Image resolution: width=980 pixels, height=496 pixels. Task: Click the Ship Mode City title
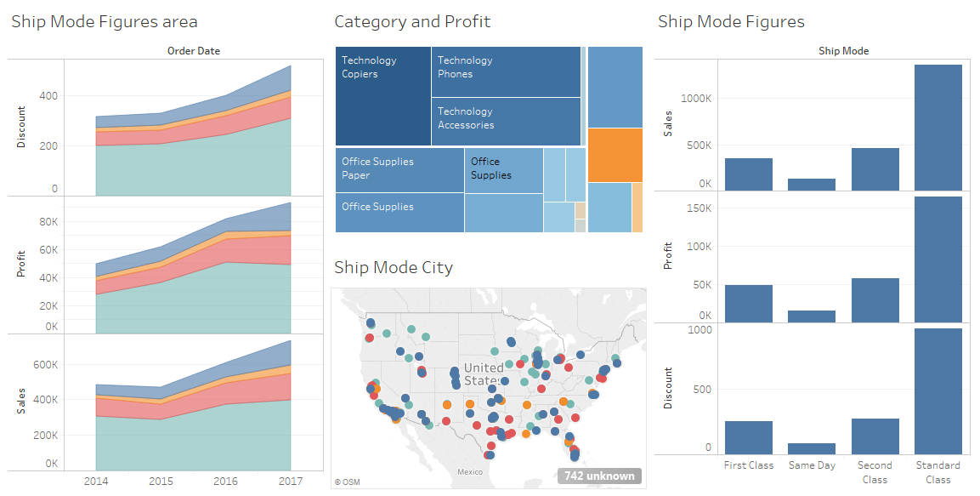394,267
